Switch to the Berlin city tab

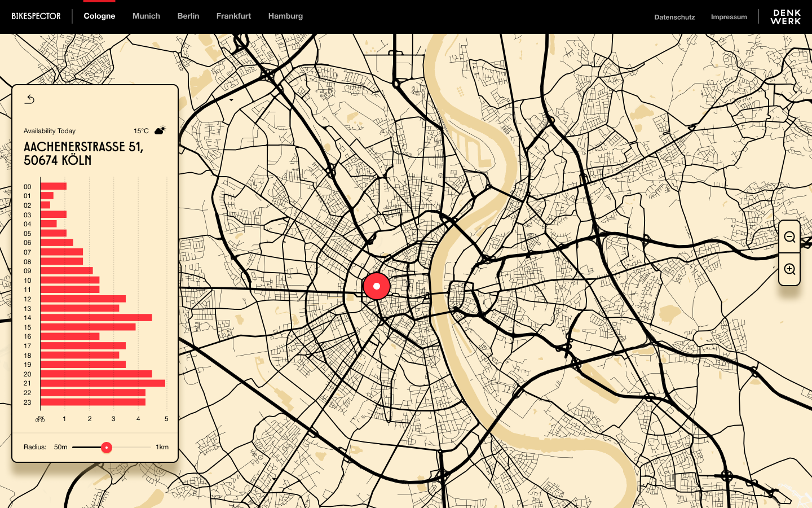[188, 16]
